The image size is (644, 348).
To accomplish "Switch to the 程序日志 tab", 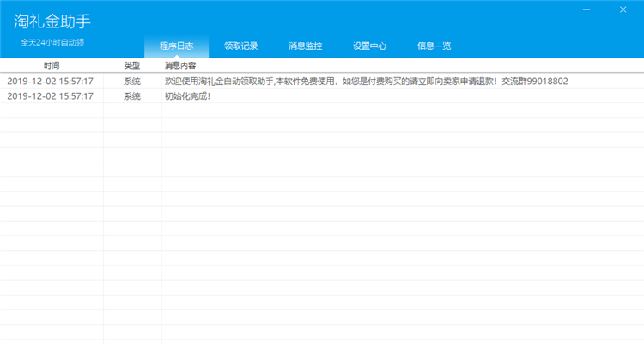I will 176,46.
